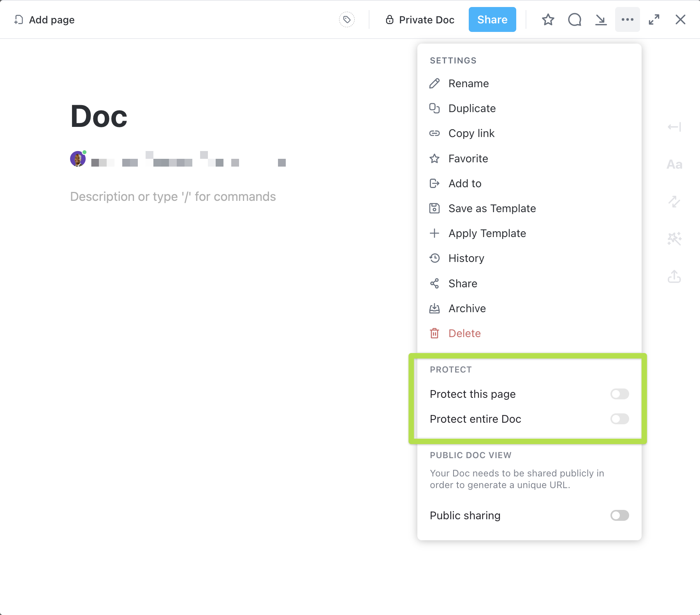Open the Add to submenu

465,183
